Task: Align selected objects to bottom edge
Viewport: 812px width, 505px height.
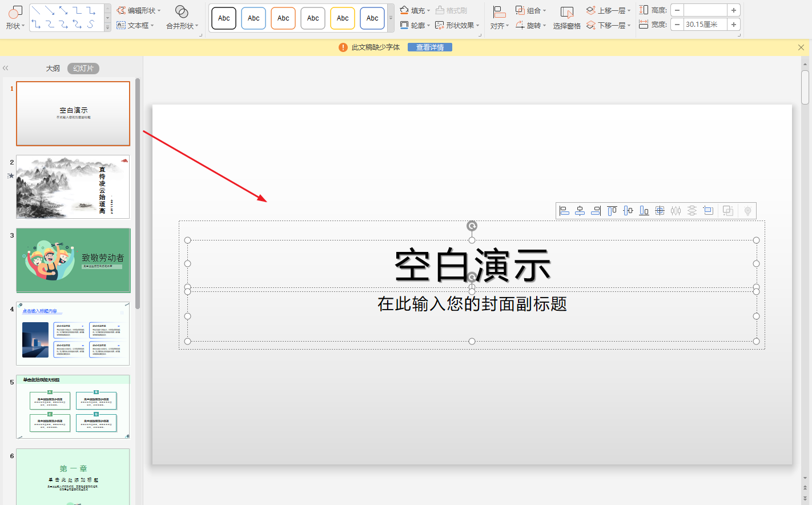Action: click(x=644, y=211)
